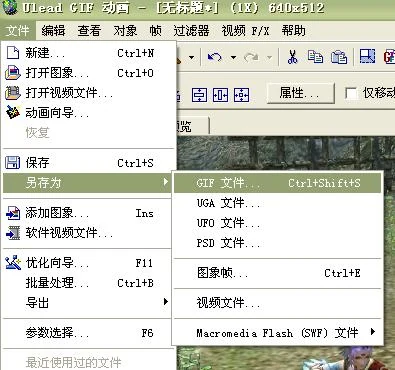Click the center vertically alignment icon
This screenshot has width=395, height=370.
(199, 95)
